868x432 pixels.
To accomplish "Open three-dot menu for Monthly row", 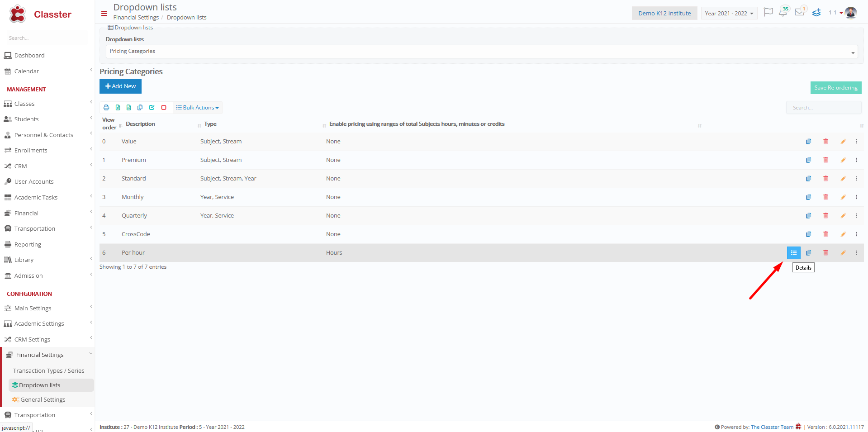I will click(x=856, y=197).
